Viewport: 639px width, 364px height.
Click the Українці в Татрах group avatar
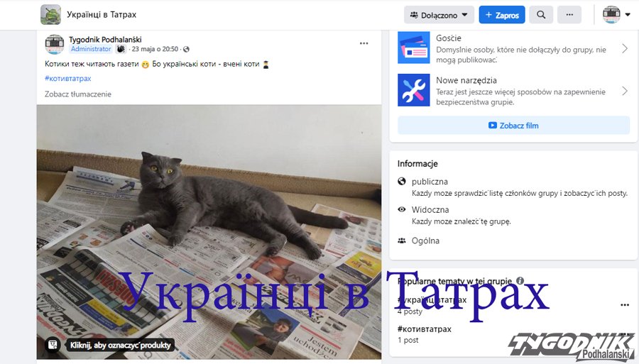pyautogui.click(x=50, y=15)
